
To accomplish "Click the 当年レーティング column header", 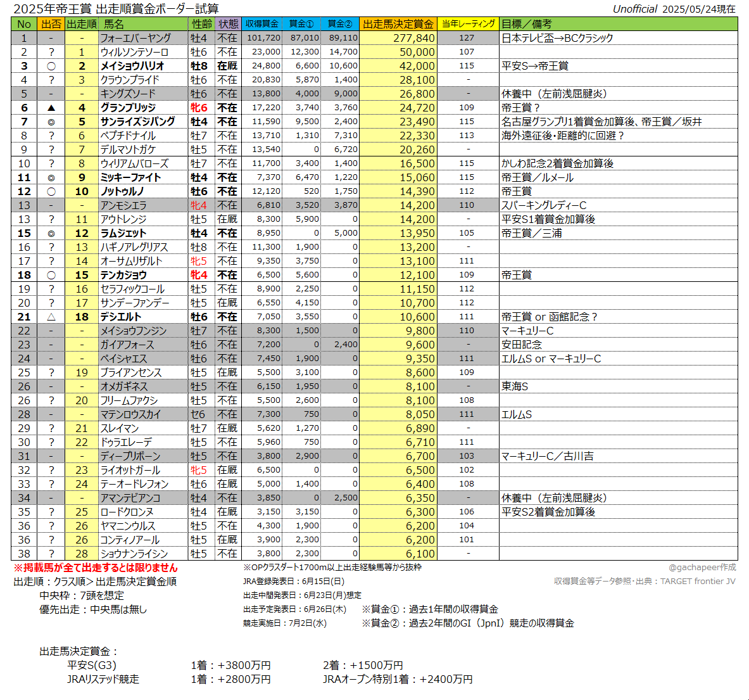I will click(468, 24).
